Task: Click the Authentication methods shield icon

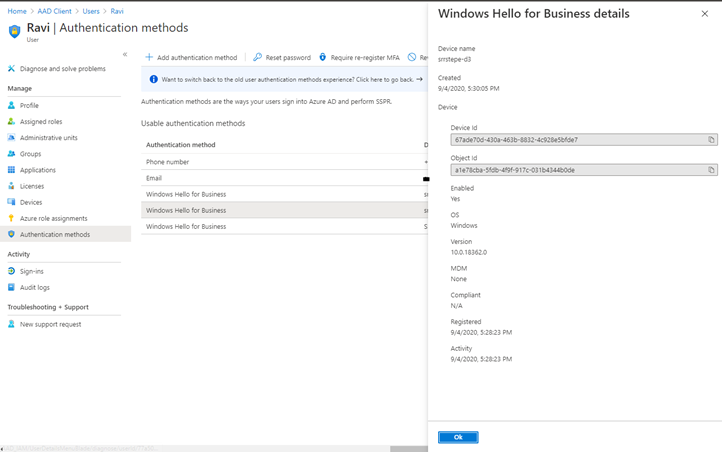Action: (x=12, y=234)
